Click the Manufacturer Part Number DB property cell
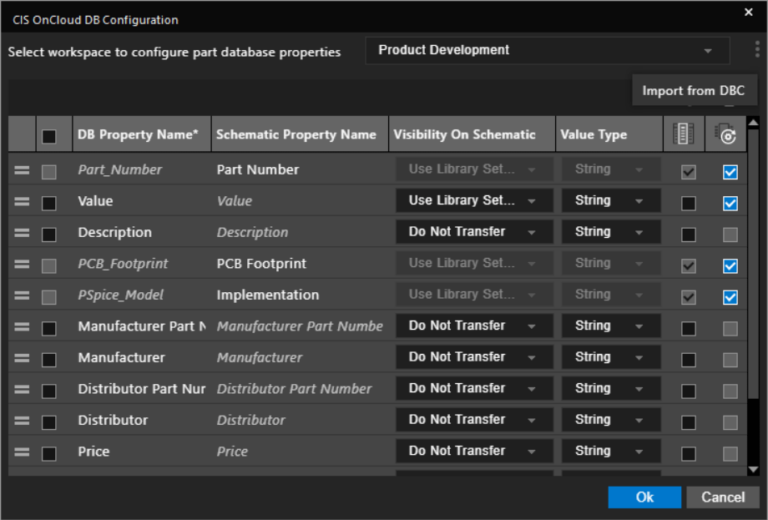The width and height of the screenshot is (768, 520). 142,327
